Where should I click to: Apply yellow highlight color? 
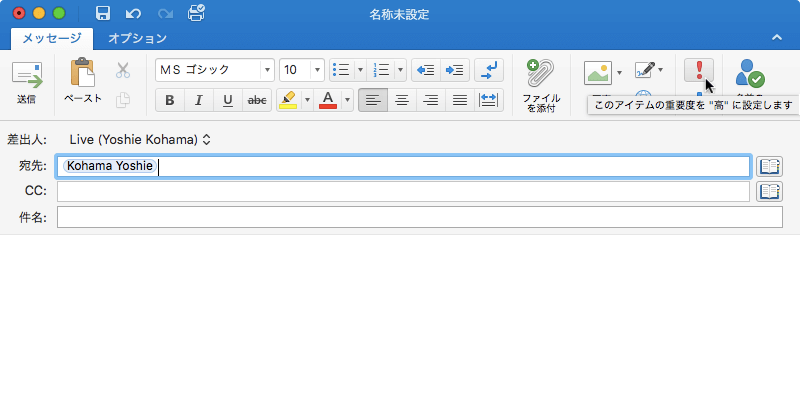(x=289, y=100)
